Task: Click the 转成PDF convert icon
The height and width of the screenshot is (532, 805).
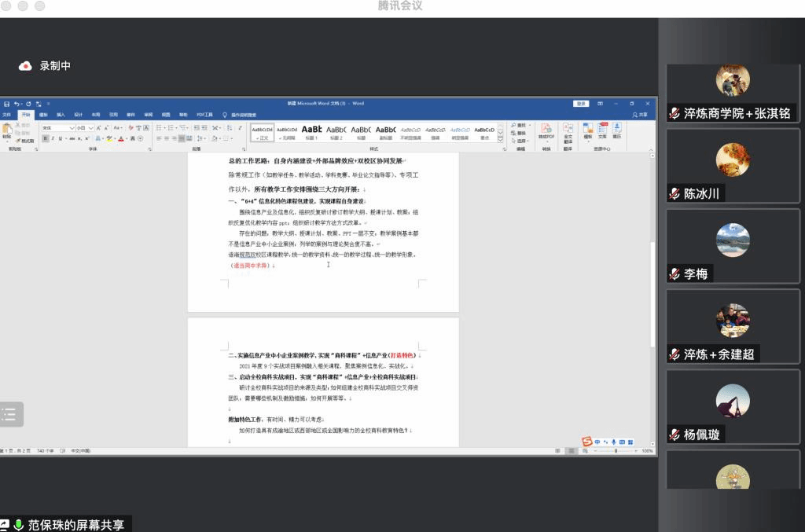Action: pyautogui.click(x=546, y=130)
